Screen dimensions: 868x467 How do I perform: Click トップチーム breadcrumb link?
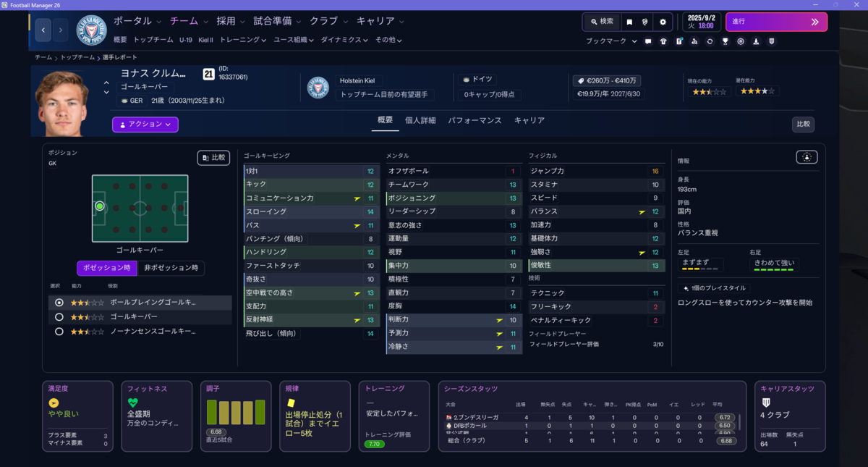tap(78, 57)
